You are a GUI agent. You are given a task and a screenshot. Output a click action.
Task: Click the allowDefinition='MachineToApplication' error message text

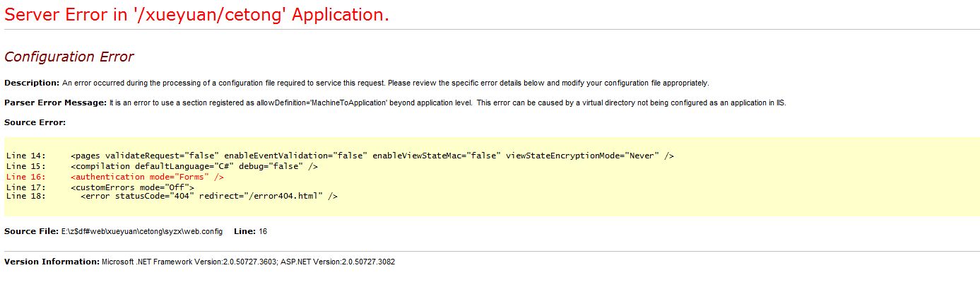point(447,103)
